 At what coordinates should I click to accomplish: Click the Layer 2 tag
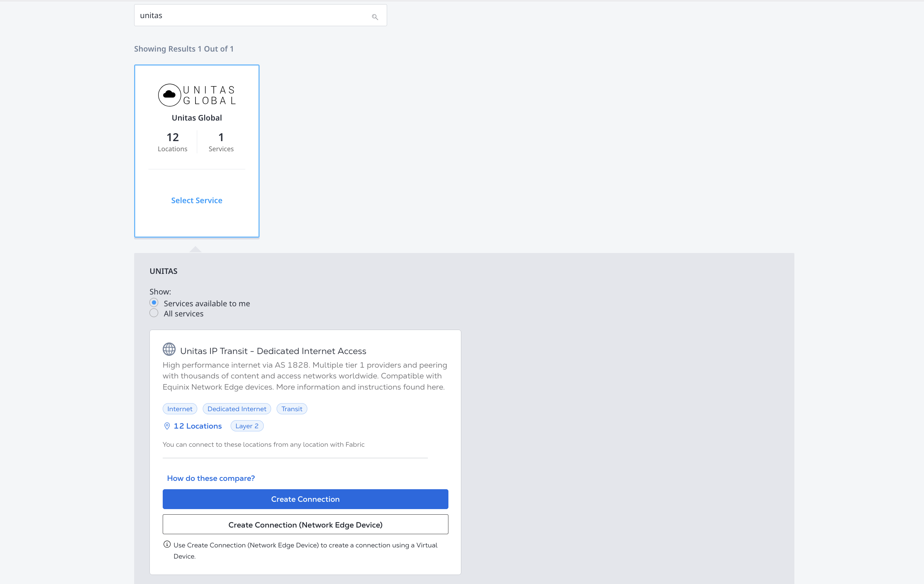(247, 426)
